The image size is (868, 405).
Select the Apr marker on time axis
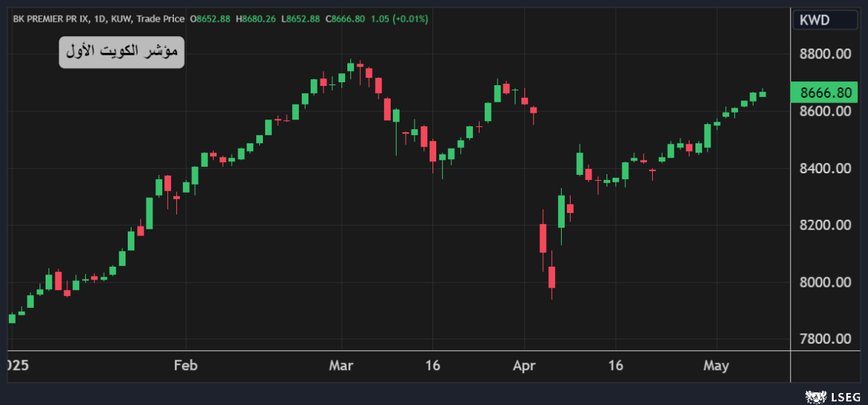click(524, 366)
